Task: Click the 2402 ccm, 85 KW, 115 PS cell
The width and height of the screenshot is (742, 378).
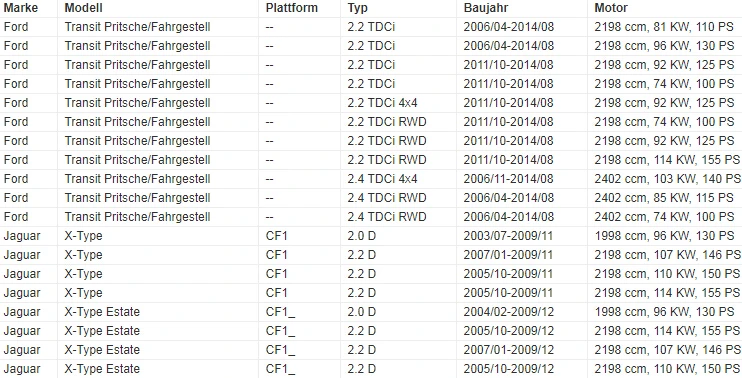Action: pyautogui.click(x=664, y=198)
